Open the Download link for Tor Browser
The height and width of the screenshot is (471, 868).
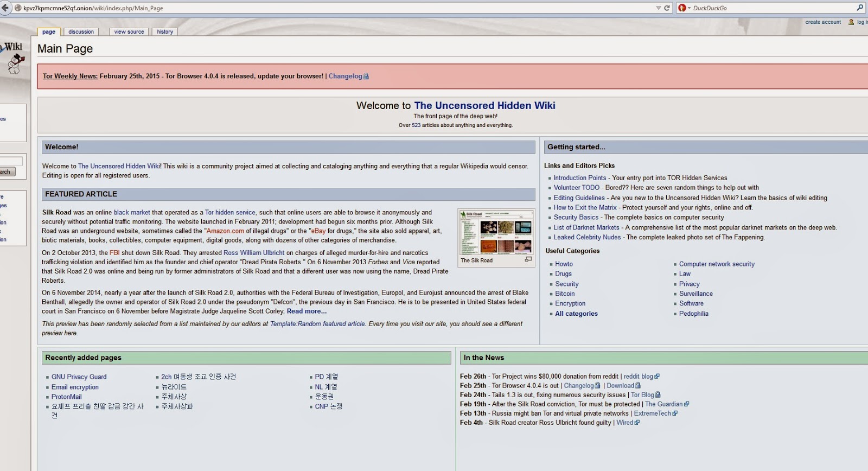[620, 386]
